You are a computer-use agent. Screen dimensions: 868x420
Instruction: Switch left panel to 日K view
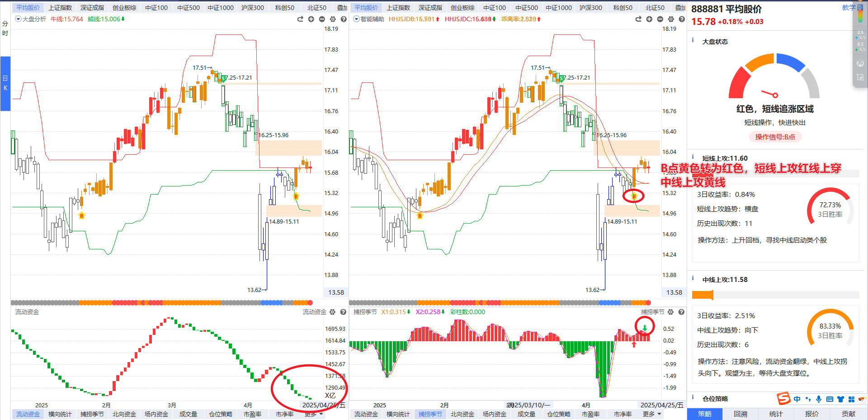pyautogui.click(x=5, y=83)
